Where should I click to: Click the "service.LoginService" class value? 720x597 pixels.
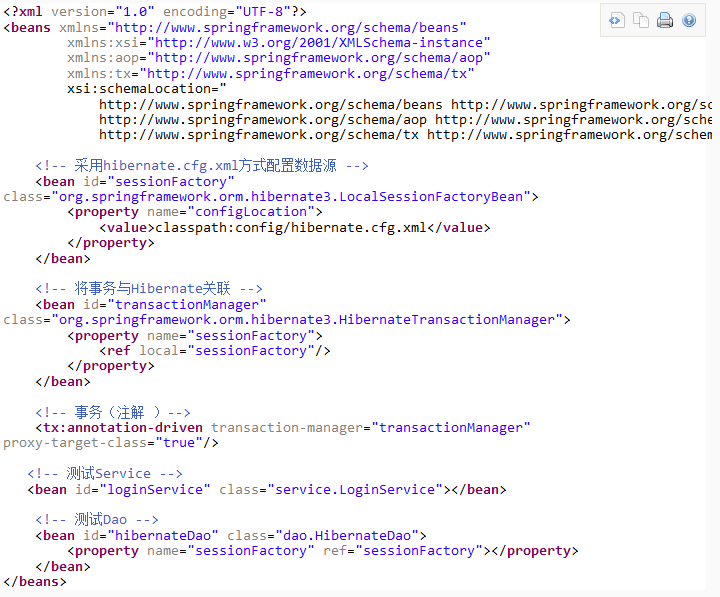[x=354, y=490]
